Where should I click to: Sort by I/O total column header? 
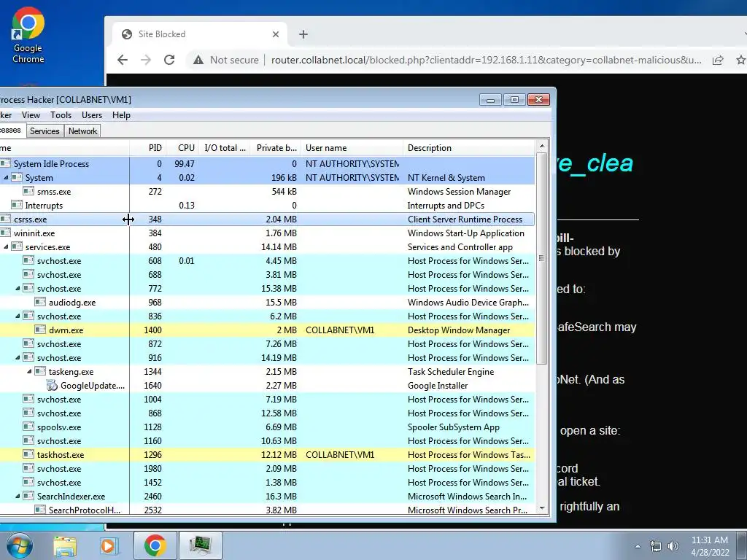225,147
